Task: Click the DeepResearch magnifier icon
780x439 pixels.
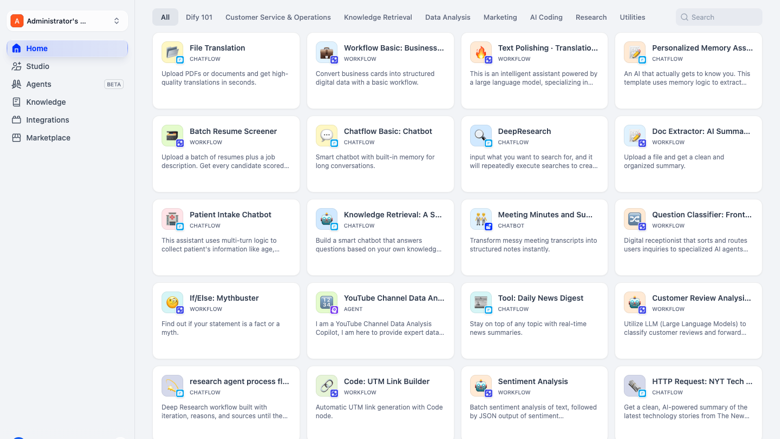Action: 481,136
